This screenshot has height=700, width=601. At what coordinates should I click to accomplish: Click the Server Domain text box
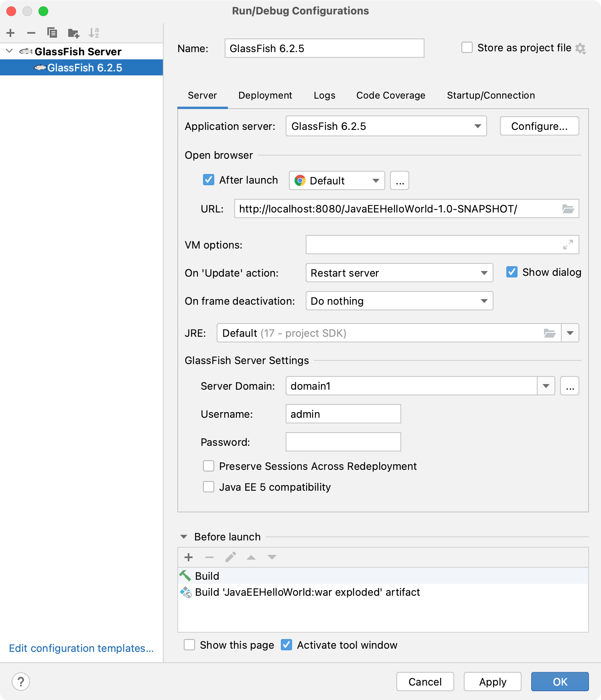pos(411,386)
